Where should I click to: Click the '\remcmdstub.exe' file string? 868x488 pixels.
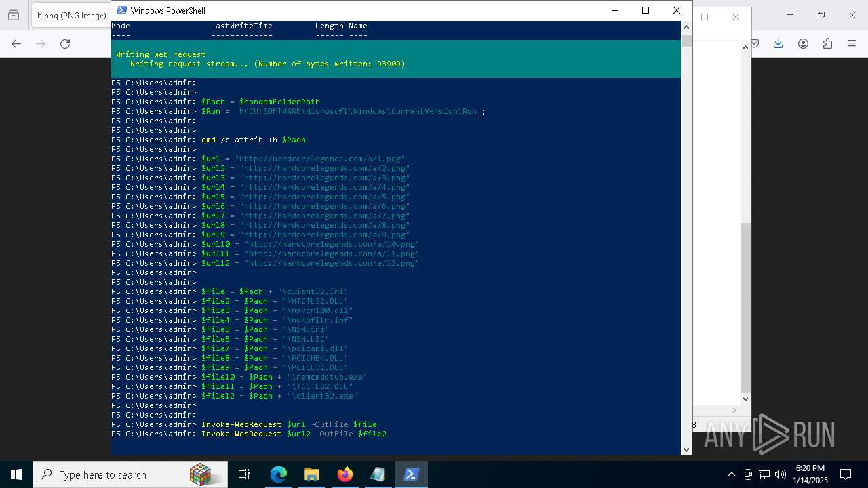(x=327, y=377)
